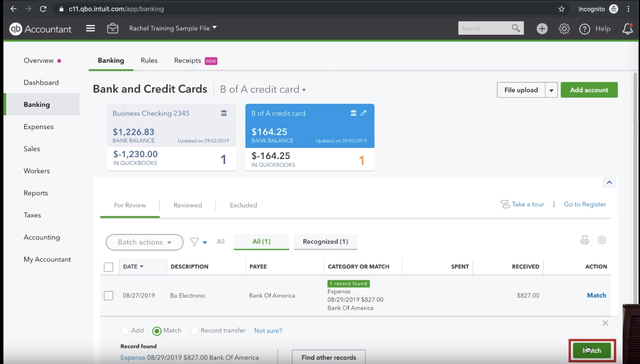Select the Add radio option

(x=125, y=331)
